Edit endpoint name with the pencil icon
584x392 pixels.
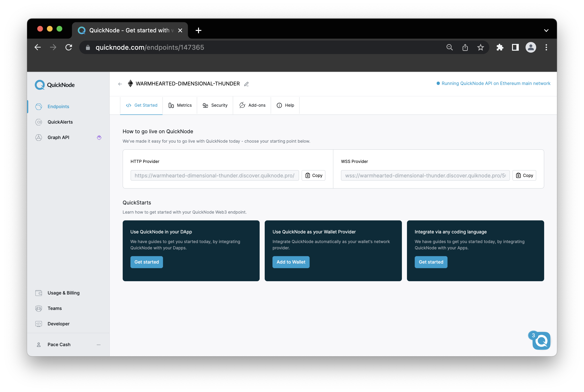246,84
